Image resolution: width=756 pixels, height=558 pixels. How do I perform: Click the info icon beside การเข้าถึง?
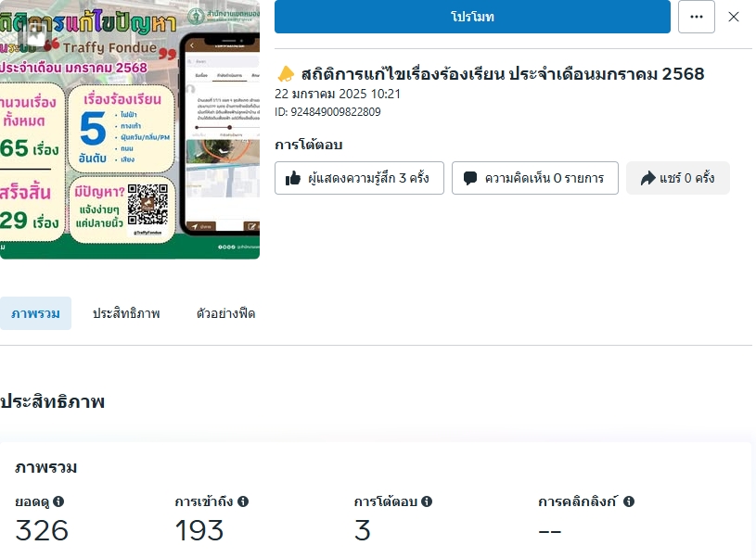click(243, 501)
